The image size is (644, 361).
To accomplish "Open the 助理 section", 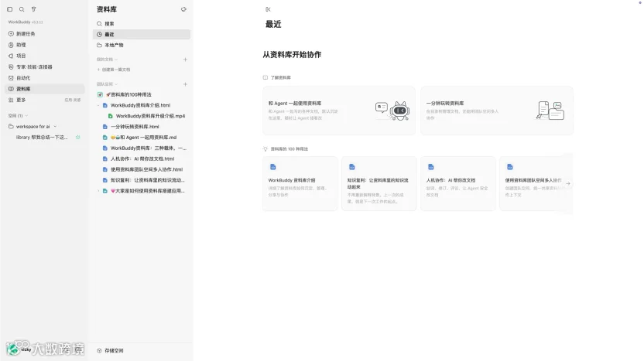I will coord(44,45).
